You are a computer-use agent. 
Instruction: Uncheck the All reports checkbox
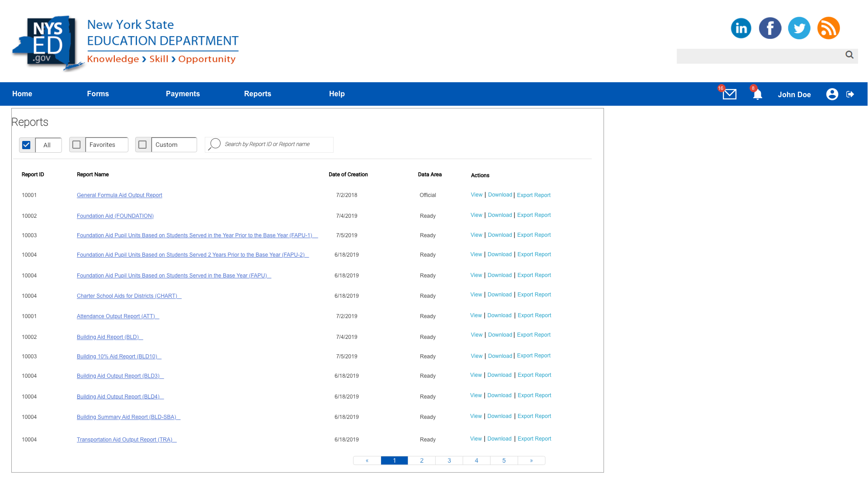click(x=26, y=145)
